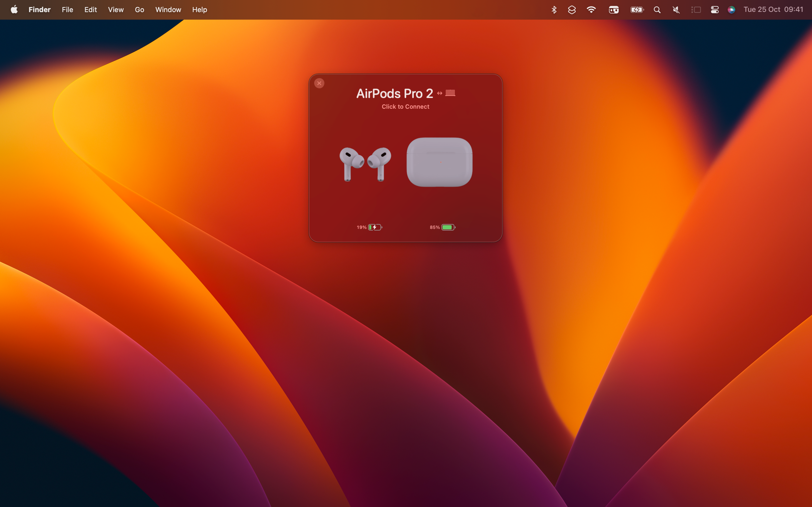Click the Bluetooth menu bar icon
The height and width of the screenshot is (507, 812).
(554, 10)
